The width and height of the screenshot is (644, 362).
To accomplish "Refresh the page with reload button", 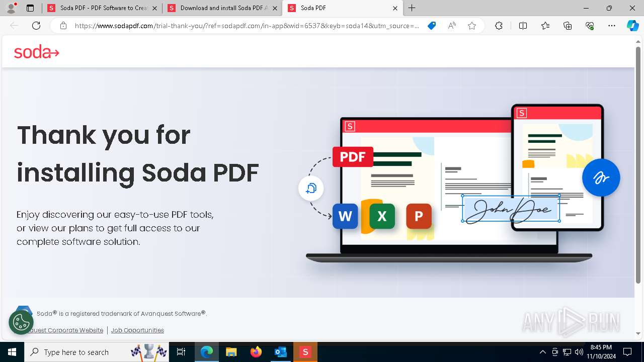I will [36, 26].
